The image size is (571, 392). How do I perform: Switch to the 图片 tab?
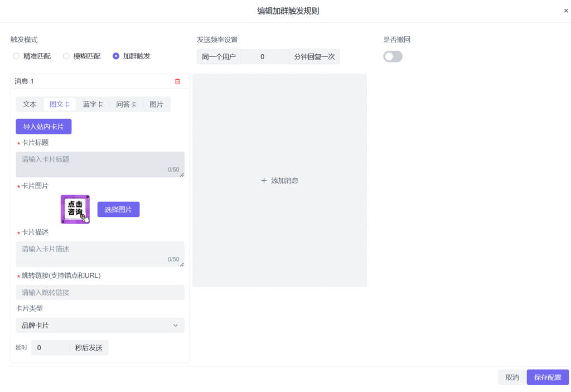coord(156,104)
